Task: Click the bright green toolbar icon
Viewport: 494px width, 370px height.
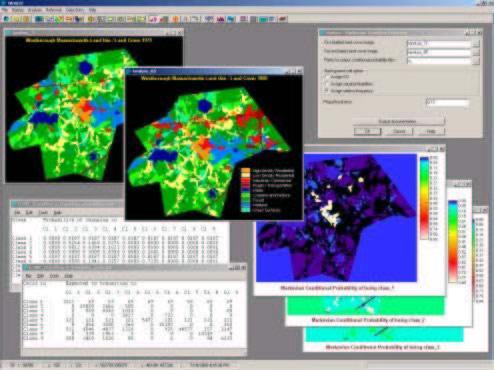Action: 59,19
